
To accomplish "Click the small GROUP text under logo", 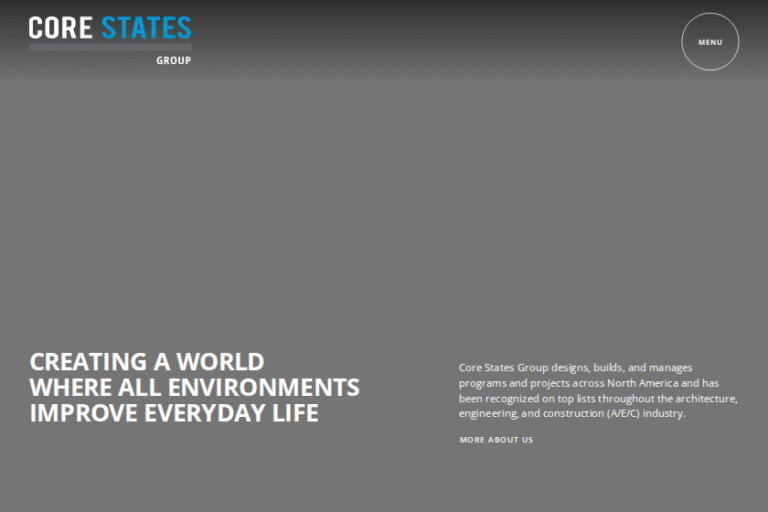I will (x=173, y=60).
